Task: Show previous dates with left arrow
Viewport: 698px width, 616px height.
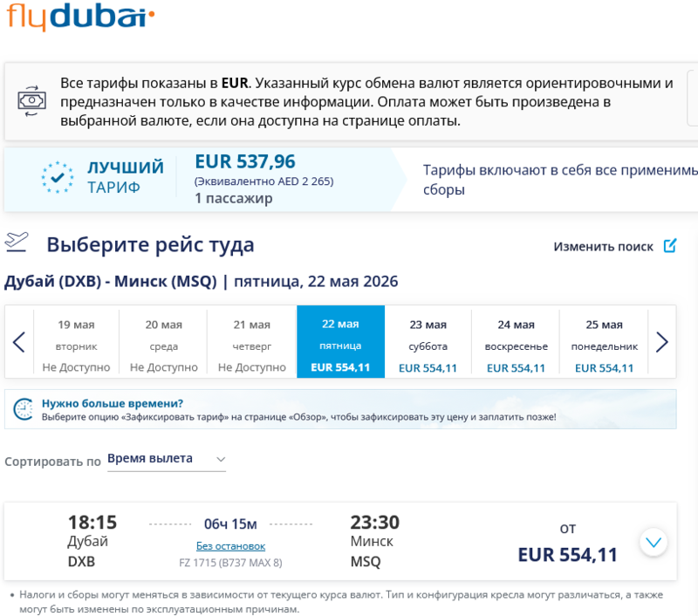Action: click(x=18, y=342)
